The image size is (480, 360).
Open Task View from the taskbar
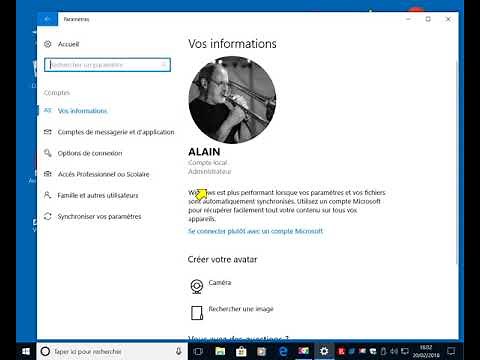coord(198,351)
